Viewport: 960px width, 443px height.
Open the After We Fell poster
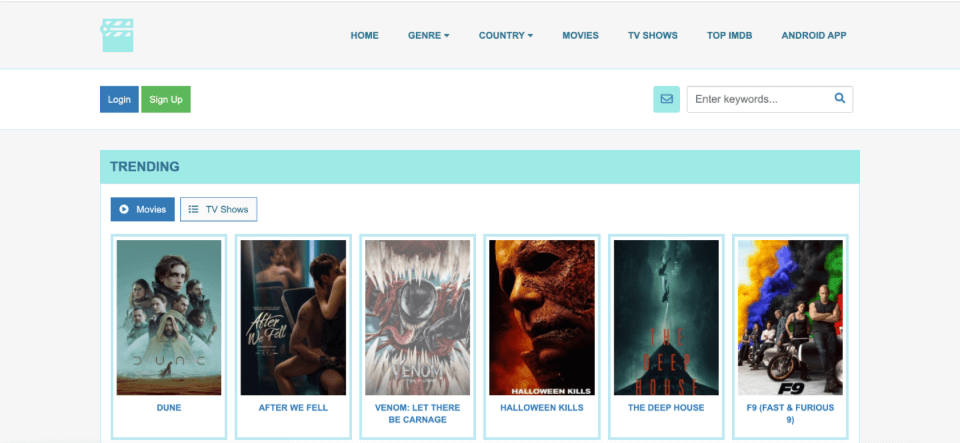(x=293, y=318)
